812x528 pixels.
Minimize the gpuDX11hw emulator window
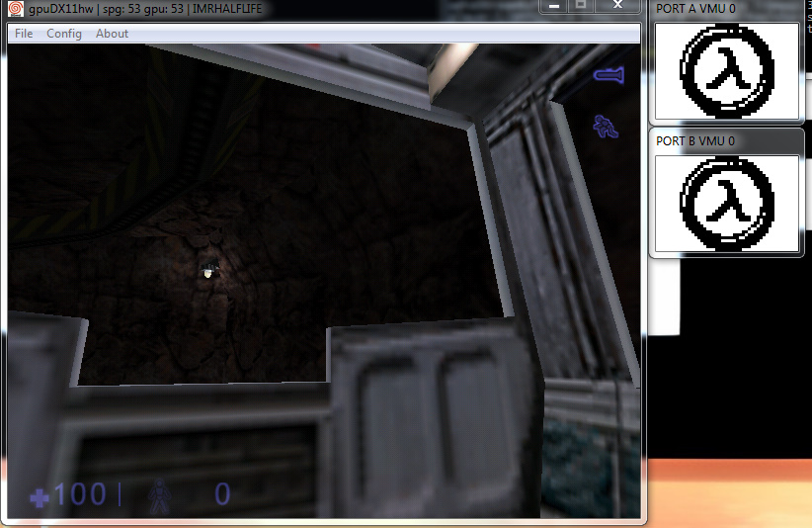click(x=553, y=6)
